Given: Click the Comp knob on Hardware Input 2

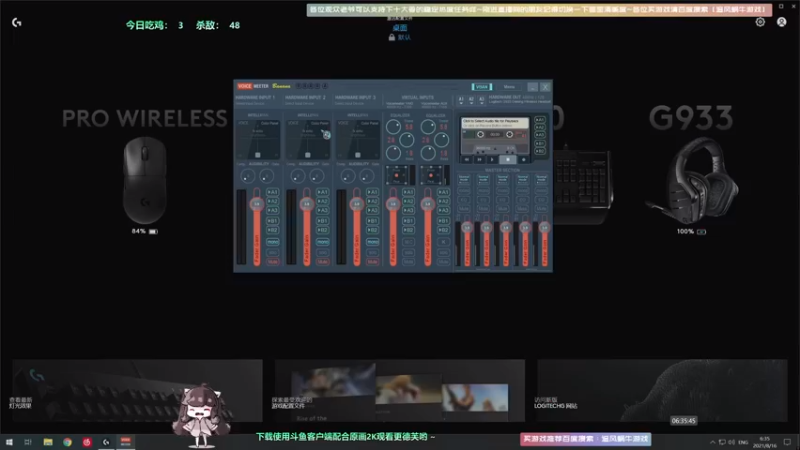Looking at the screenshot, I should (x=297, y=177).
